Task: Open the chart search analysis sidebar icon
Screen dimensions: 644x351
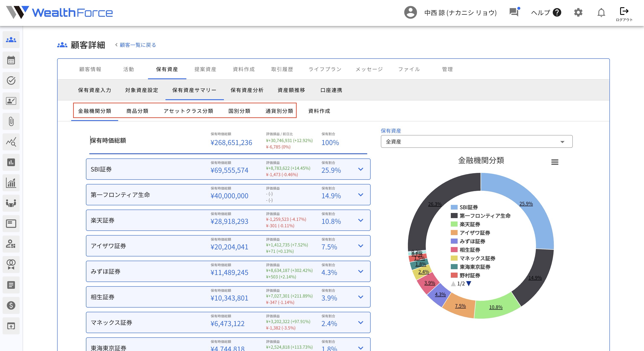Action: (11, 142)
